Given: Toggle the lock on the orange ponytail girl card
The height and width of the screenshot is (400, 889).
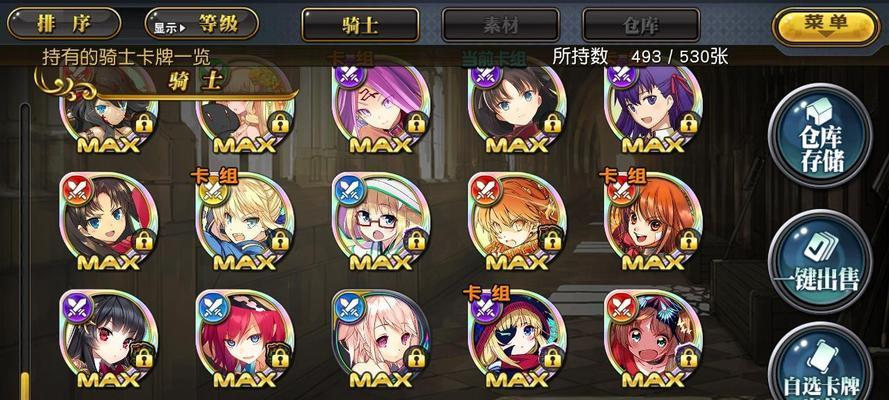Looking at the screenshot, I should click(x=688, y=240).
